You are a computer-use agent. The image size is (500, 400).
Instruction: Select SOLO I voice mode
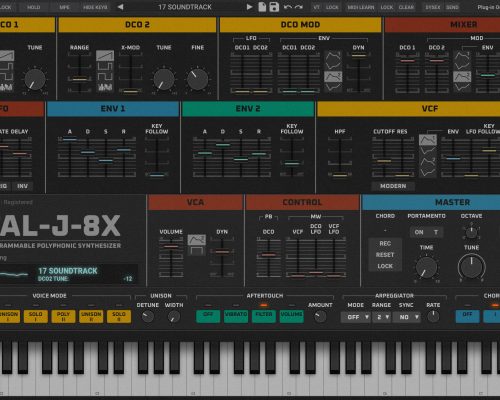pyautogui.click(x=35, y=316)
